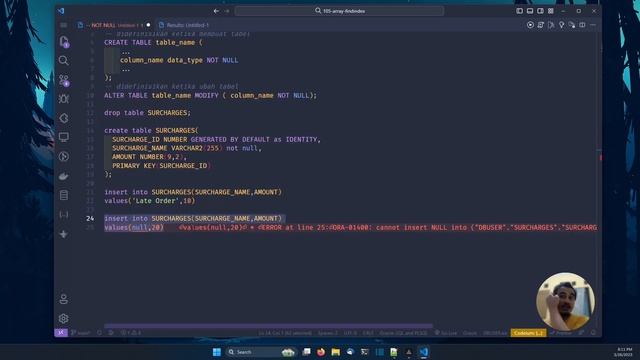Open Firefox from the taskbar
The image size is (640, 360).
pos(321,352)
